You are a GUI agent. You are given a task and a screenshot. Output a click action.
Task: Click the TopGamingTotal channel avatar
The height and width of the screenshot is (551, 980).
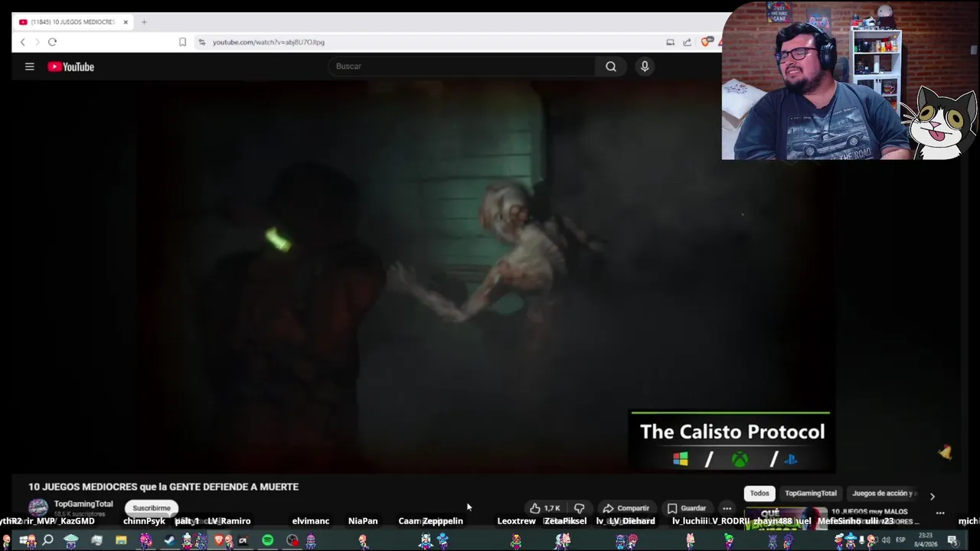pos(38,507)
